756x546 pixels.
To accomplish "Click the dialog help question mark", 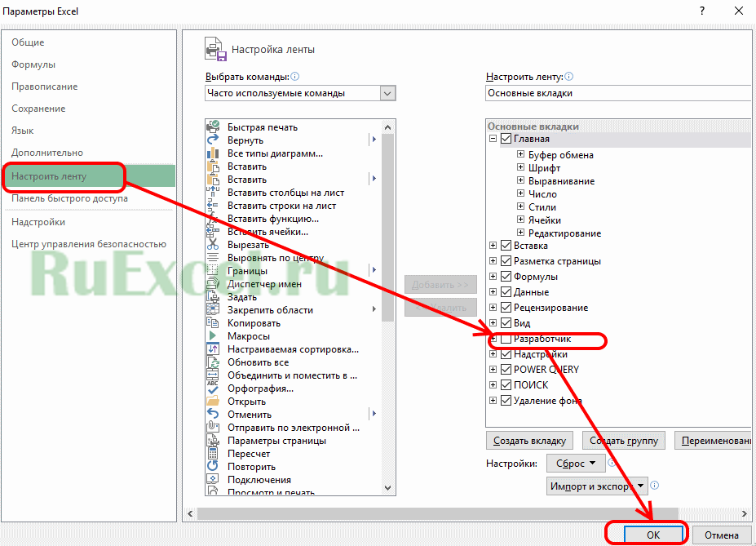I will point(702,11).
